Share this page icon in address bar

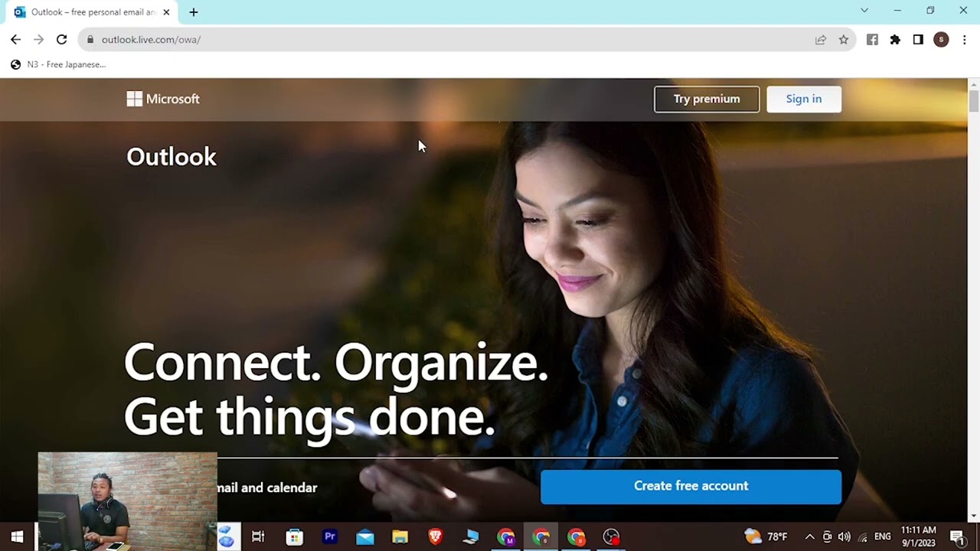pyautogui.click(x=821, y=40)
